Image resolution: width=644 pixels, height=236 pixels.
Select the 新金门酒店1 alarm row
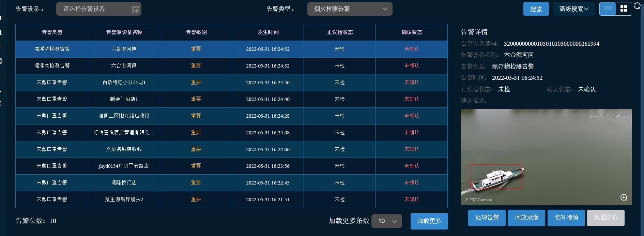point(124,99)
